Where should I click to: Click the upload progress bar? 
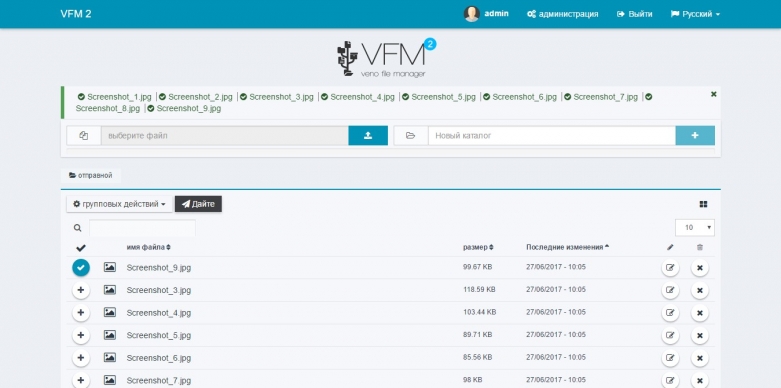(x=390, y=151)
